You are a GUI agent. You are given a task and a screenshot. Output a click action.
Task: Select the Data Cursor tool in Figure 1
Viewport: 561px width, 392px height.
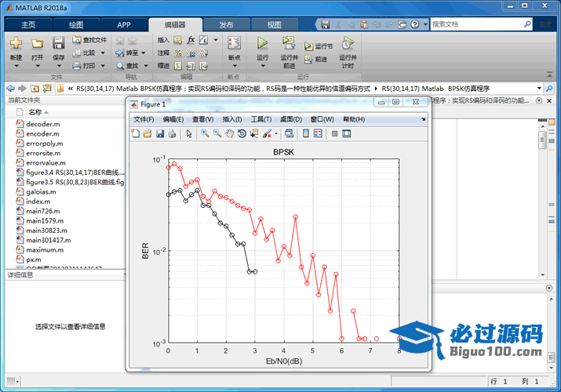tap(254, 133)
